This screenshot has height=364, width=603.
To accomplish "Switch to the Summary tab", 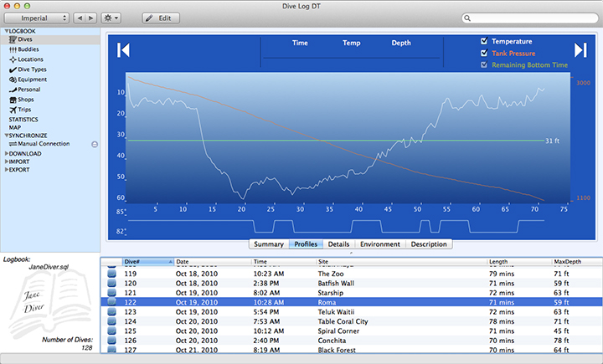I will point(268,244).
